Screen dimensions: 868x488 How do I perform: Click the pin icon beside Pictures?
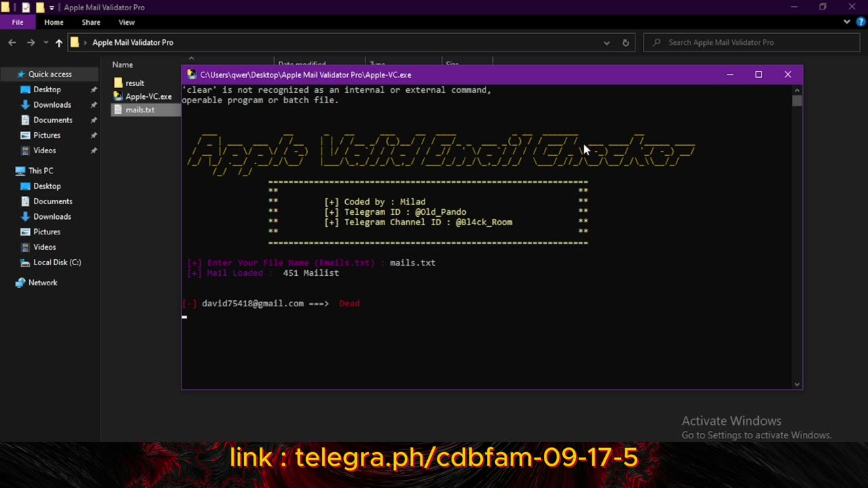tap(94, 136)
